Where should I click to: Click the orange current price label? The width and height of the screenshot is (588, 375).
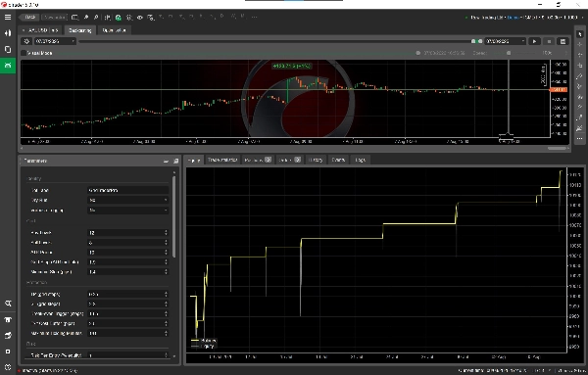pos(559,90)
